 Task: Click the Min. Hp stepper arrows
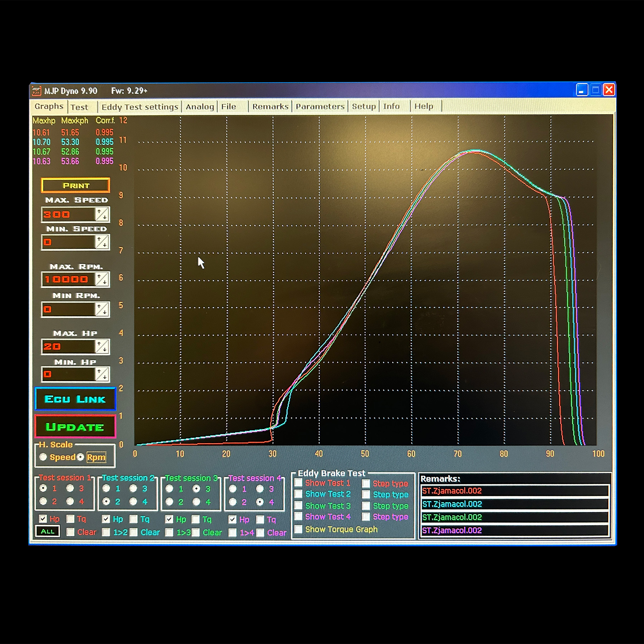point(102,374)
